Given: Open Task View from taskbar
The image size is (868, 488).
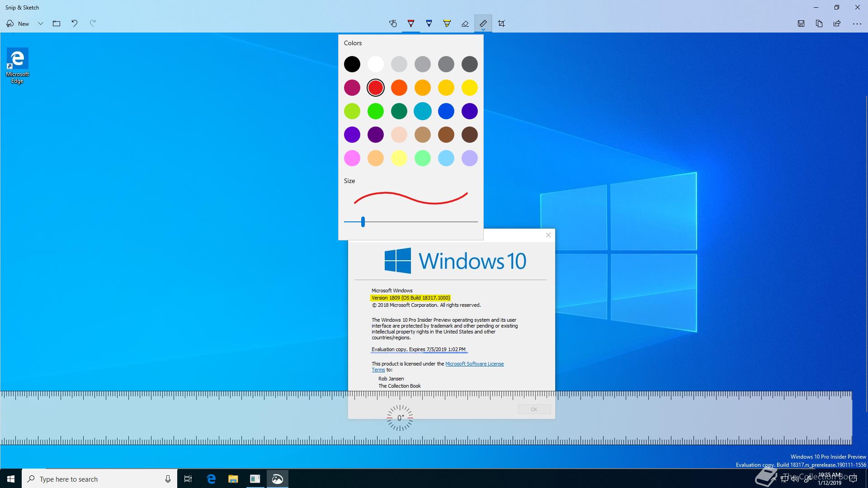Looking at the screenshot, I should [188, 479].
